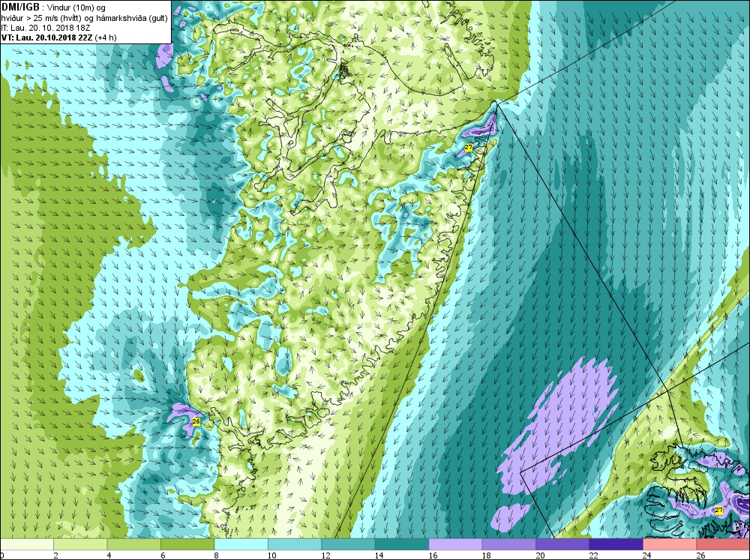Click the legend value 8
This screenshot has width=750, height=560.
click(217, 556)
